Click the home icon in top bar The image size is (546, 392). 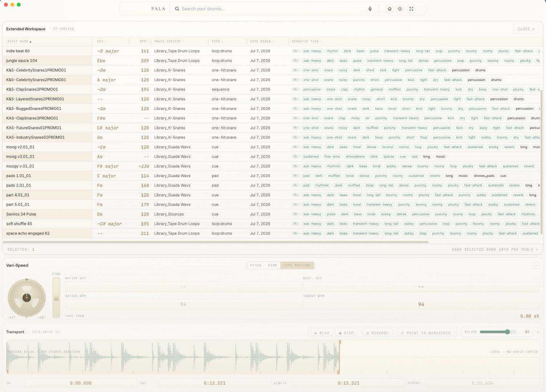(x=389, y=9)
